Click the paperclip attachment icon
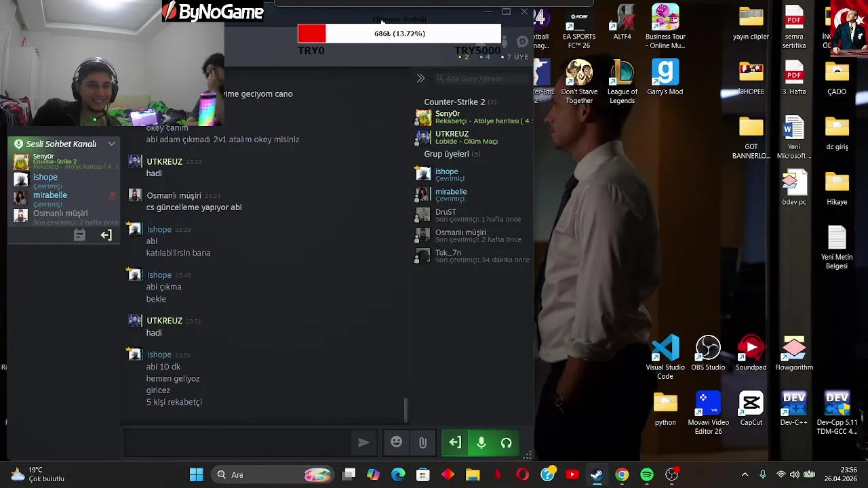868x488 pixels. click(422, 443)
